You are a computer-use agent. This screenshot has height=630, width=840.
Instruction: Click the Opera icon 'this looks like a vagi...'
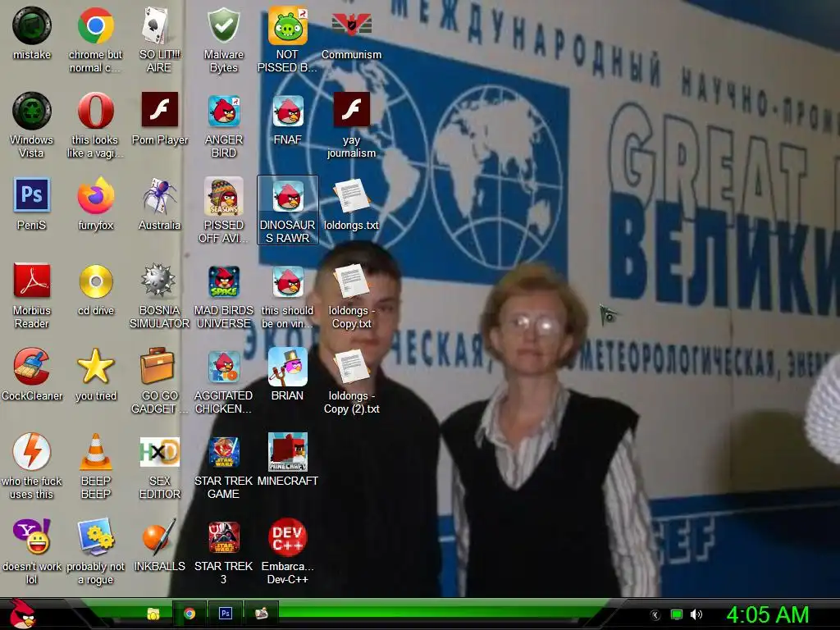point(95,111)
